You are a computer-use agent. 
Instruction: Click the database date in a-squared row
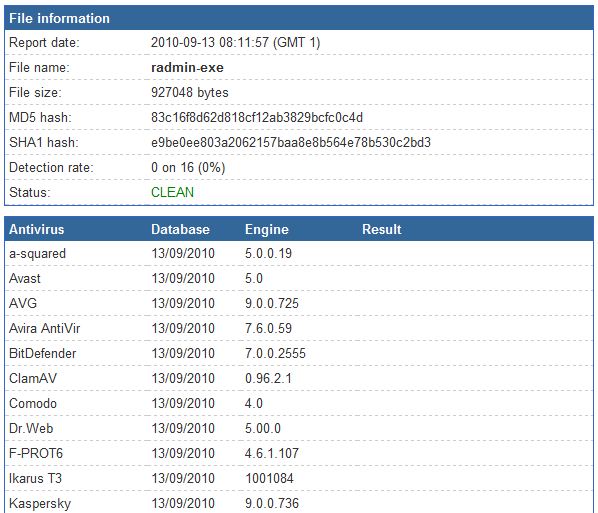(183, 254)
